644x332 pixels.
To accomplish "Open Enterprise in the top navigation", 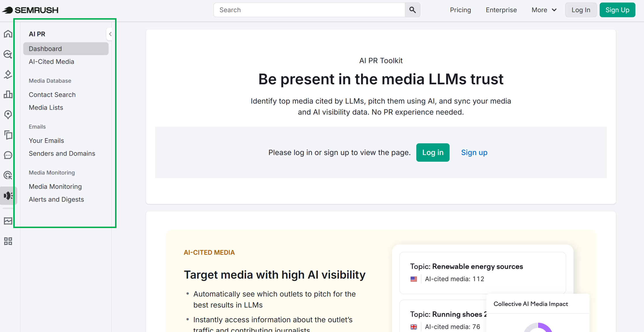I will tap(501, 10).
